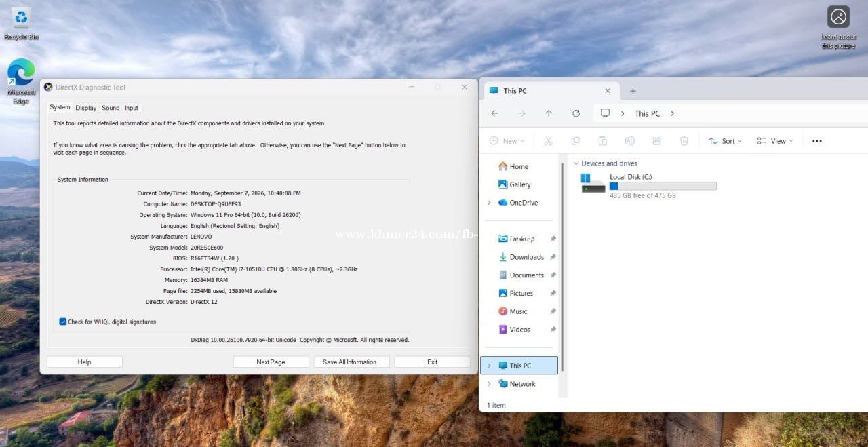This screenshot has height=447, width=868.
Task: Click the Share icon in Explorer toolbar
Action: click(656, 141)
